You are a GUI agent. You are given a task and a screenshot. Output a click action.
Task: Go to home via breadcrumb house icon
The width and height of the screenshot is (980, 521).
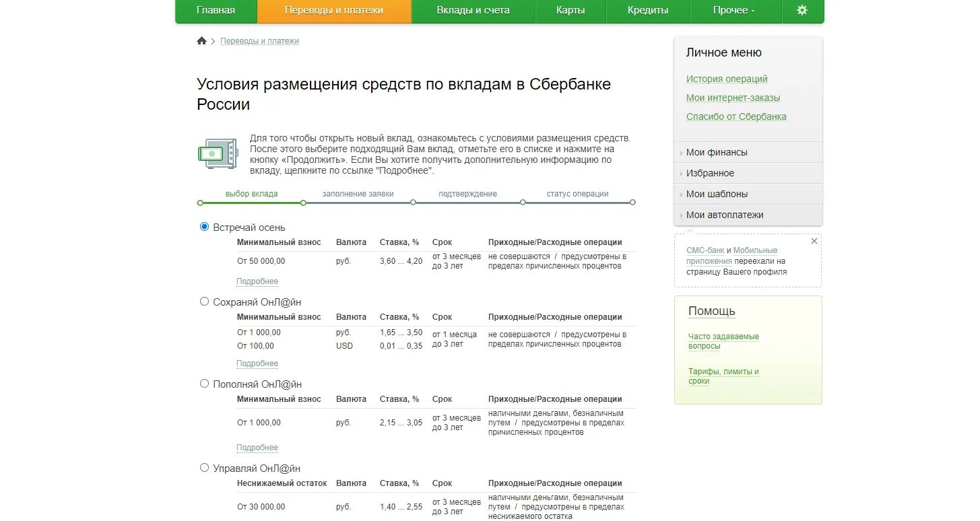201,41
